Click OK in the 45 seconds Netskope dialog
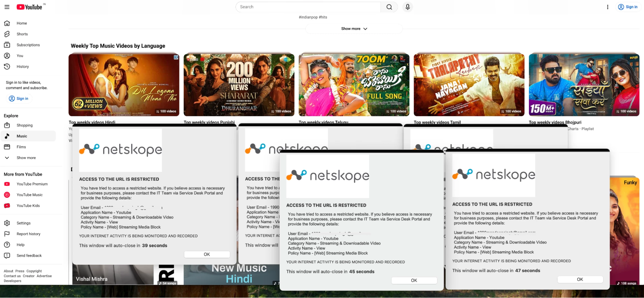Viewport: 644px width, 298px height. [x=414, y=280]
